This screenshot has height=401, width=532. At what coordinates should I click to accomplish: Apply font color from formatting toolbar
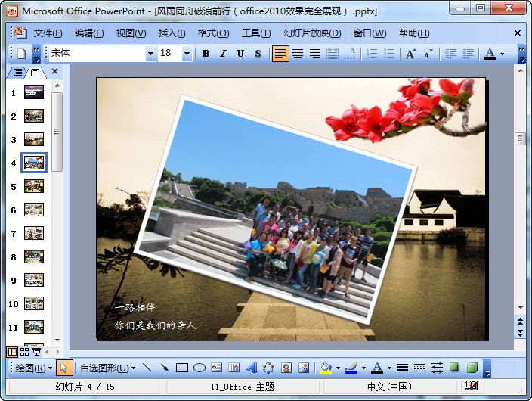click(x=489, y=54)
